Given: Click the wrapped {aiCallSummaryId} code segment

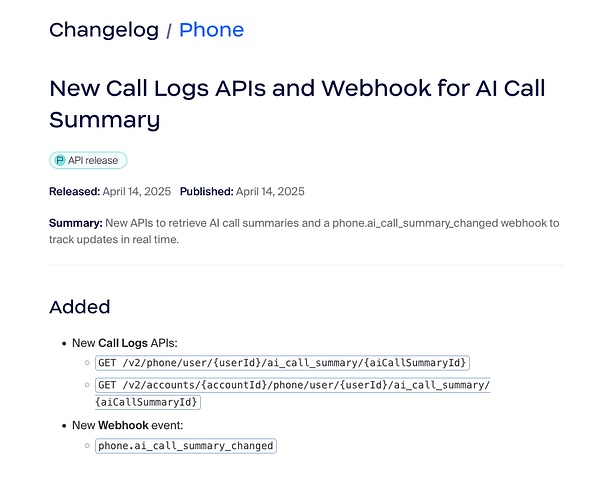Looking at the screenshot, I should point(148,402).
